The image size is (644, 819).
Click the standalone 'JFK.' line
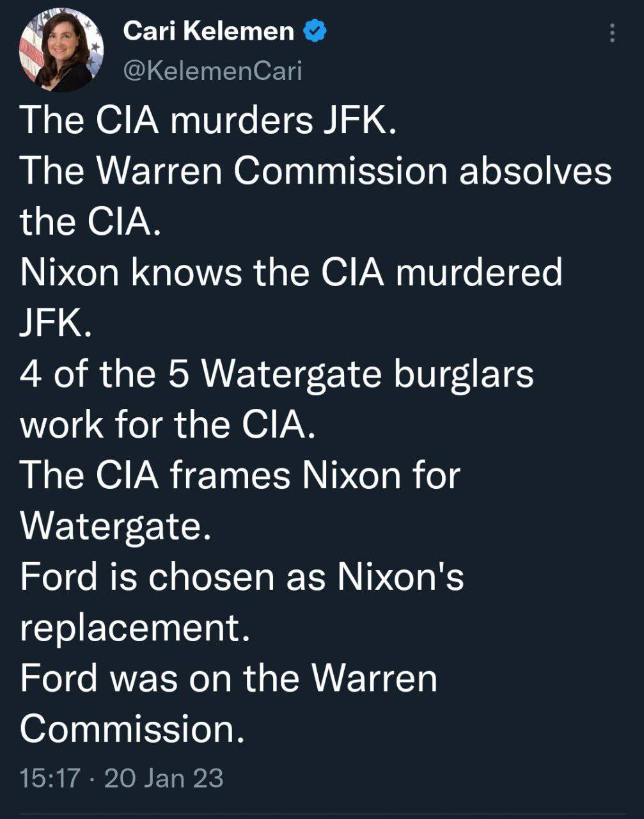(x=56, y=322)
